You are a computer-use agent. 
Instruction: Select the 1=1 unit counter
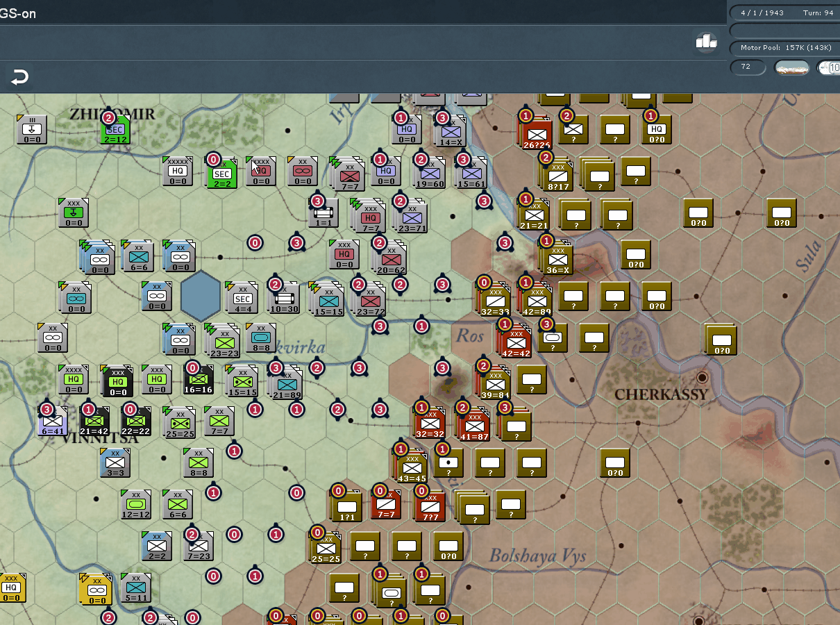324,212
